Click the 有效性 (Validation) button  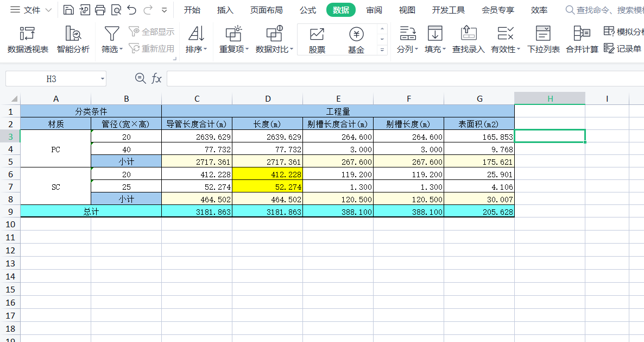click(505, 39)
